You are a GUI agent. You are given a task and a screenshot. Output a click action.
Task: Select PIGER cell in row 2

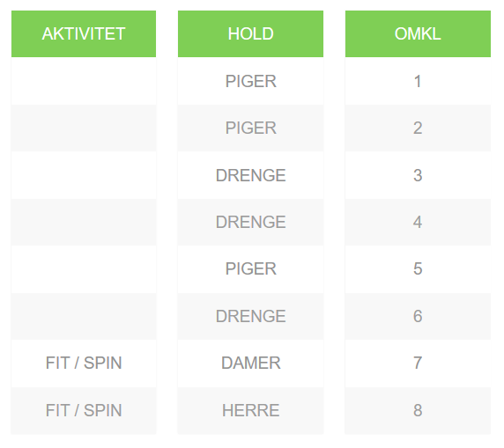(x=251, y=128)
